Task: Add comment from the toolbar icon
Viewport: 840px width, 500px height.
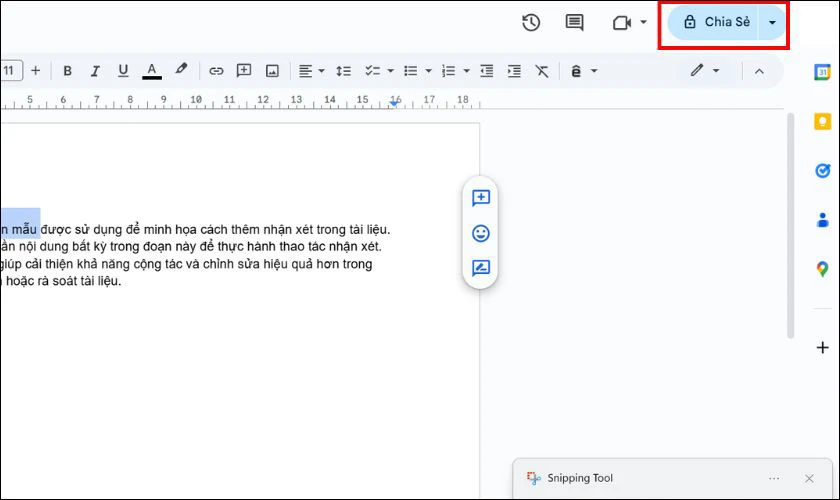Action: (x=244, y=70)
